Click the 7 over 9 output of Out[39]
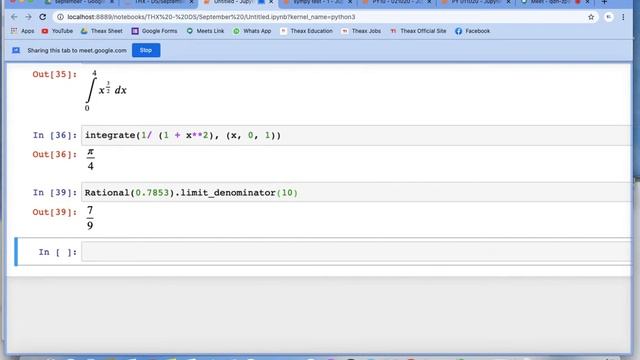The height and width of the screenshot is (360, 640). point(90,218)
